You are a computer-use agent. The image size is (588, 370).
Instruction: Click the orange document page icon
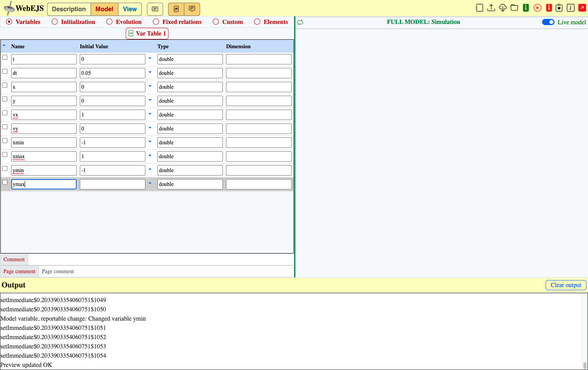coord(176,9)
